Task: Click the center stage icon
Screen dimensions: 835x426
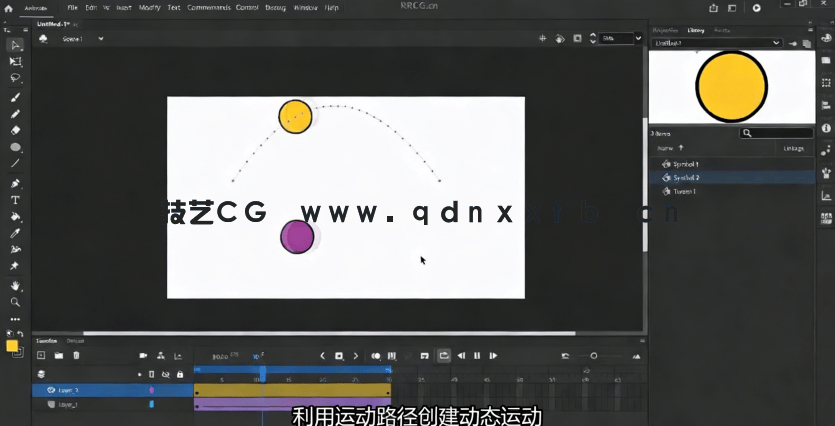Action: tap(543, 38)
